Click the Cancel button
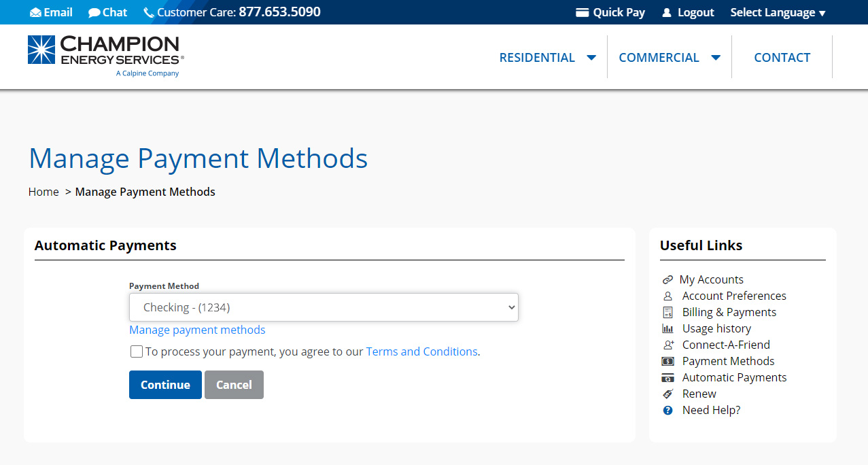Viewport: 868px width, 465px height. (x=234, y=385)
